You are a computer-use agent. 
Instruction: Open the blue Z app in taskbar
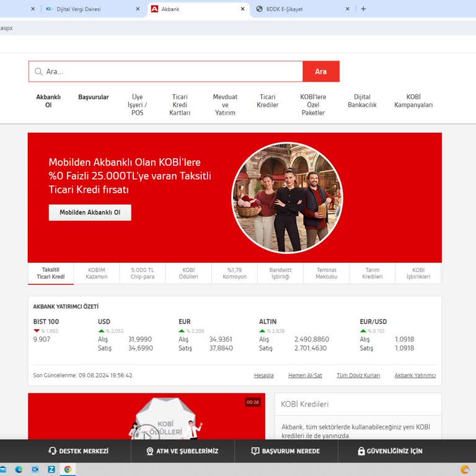(51, 470)
